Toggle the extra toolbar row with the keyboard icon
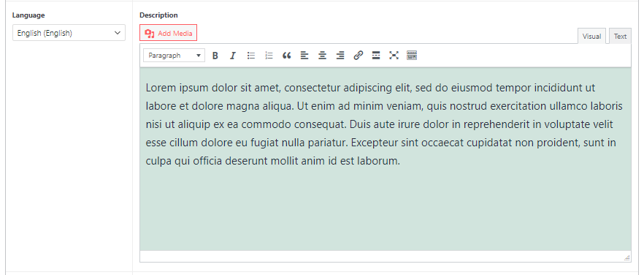Image resolution: width=644 pixels, height=275 pixels. 412,56
